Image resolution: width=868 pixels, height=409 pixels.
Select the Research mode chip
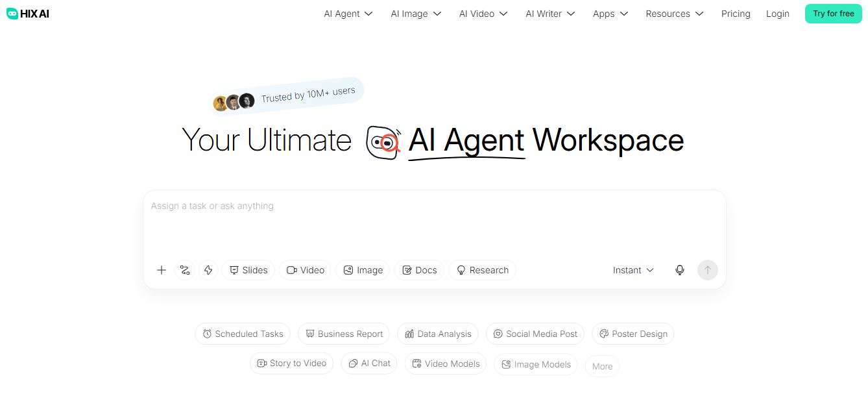[482, 270]
